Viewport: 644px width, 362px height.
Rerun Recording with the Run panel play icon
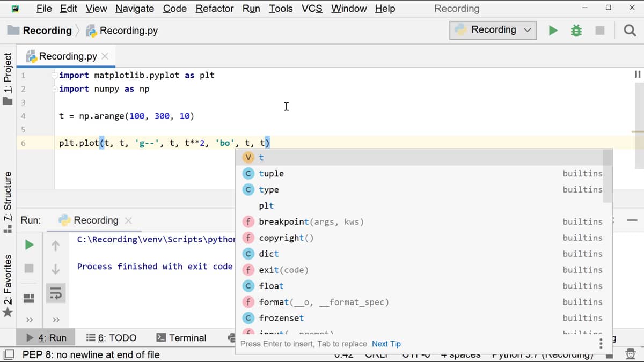click(x=30, y=245)
